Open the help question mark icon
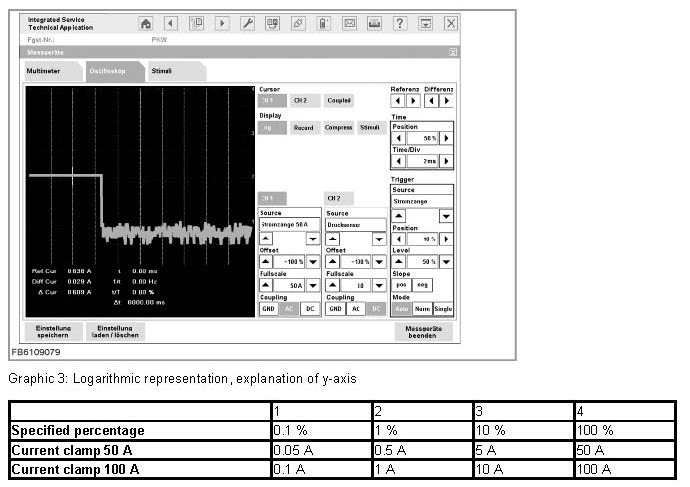This screenshot has width=690, height=487. (400, 23)
